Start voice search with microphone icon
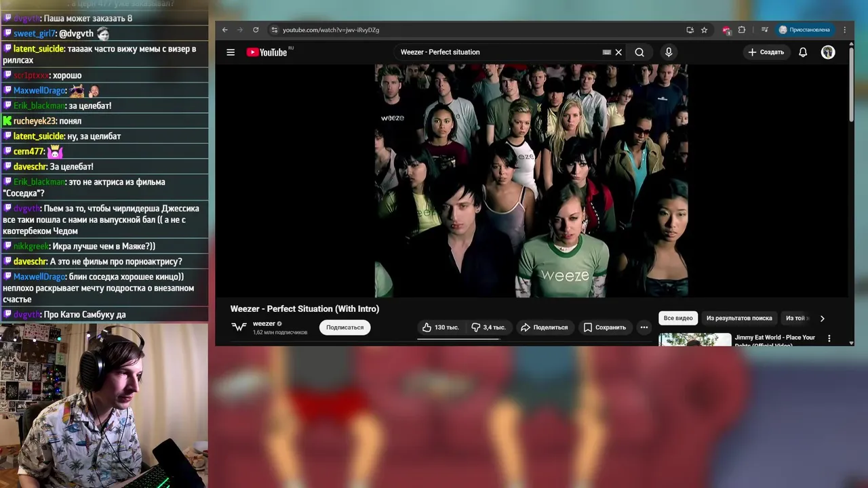 pyautogui.click(x=669, y=52)
